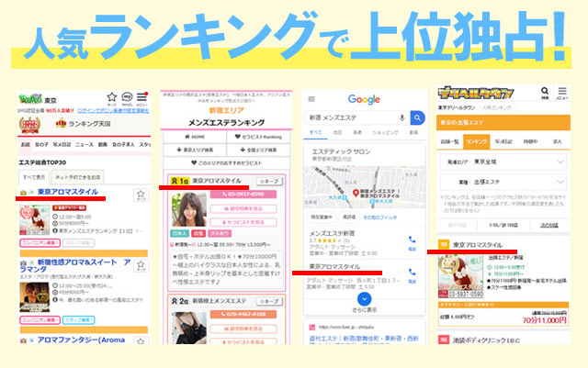Click the laurel ranking badge emblem
Viewport: 588px width, 368px height.
(x=29, y=125)
